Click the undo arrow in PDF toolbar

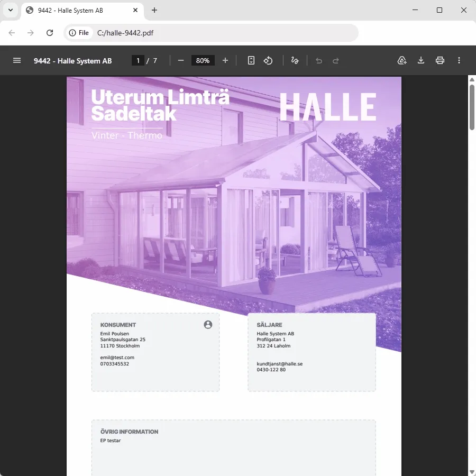(319, 61)
